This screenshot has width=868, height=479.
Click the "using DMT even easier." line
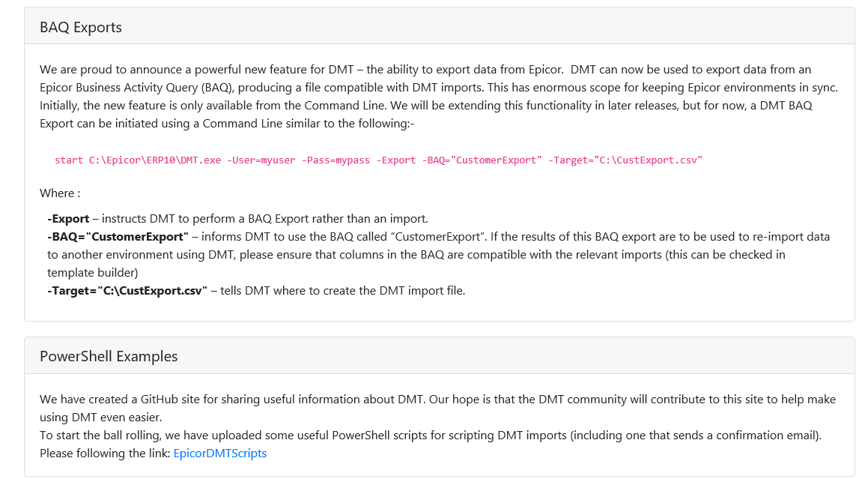tap(100, 418)
